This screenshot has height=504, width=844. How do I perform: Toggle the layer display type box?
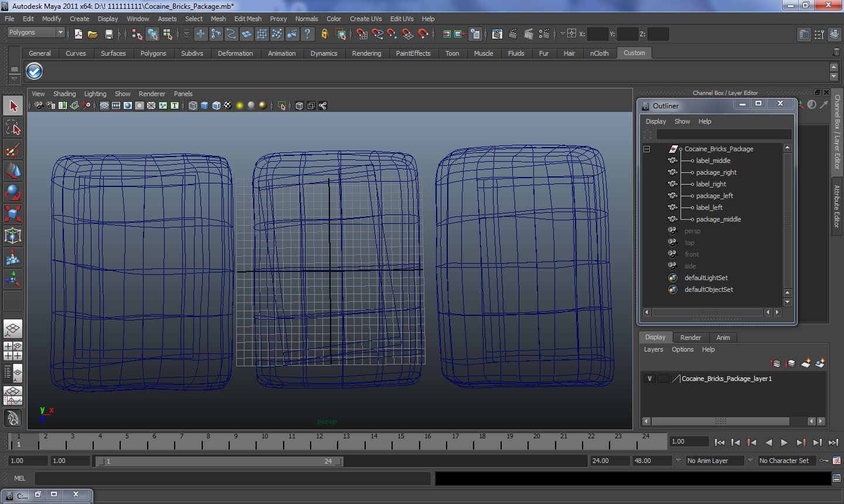(663, 379)
